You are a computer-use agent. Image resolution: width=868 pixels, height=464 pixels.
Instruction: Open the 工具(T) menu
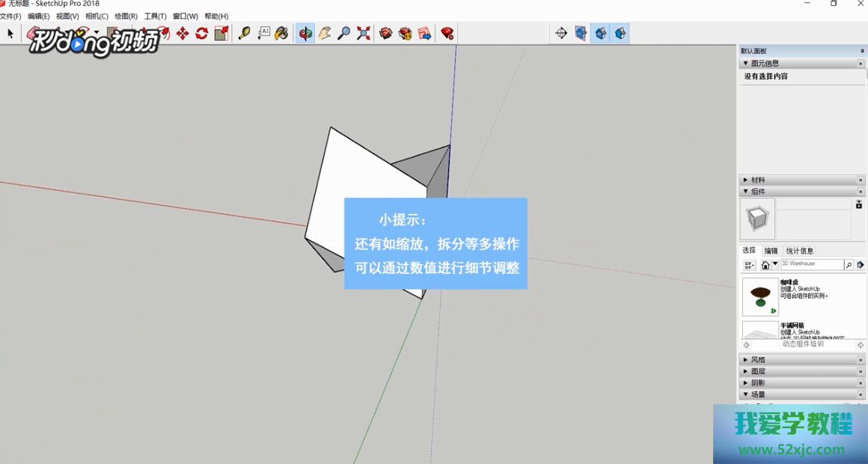pyautogui.click(x=155, y=16)
